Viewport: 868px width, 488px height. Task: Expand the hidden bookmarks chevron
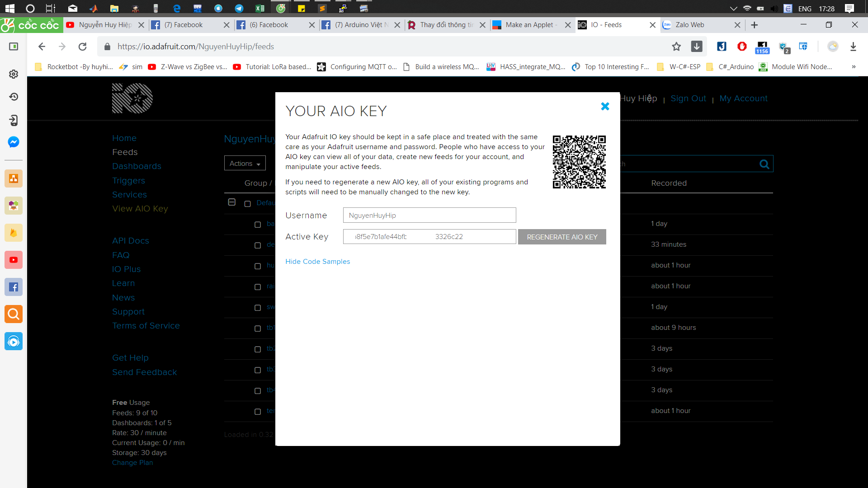[x=854, y=67]
